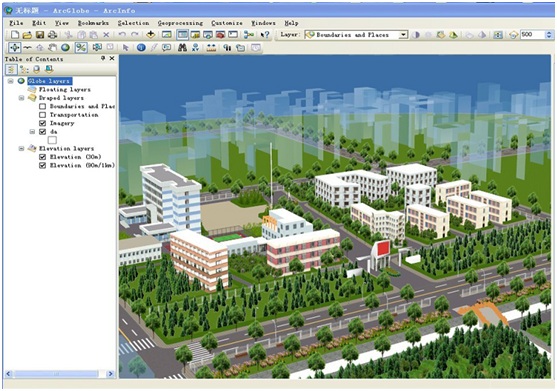Image resolution: width=557 pixels, height=391 pixels.
Task: Select the Pan hand tool
Action: click(53, 48)
